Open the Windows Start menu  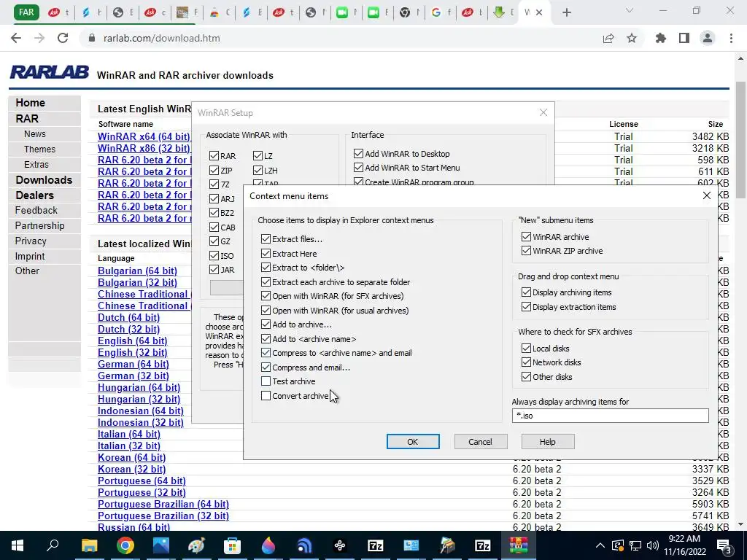point(18,545)
